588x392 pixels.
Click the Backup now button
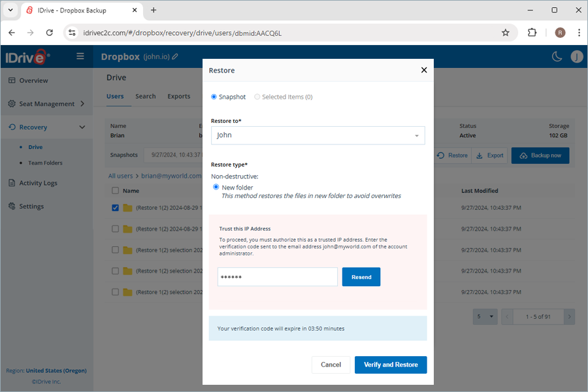540,155
